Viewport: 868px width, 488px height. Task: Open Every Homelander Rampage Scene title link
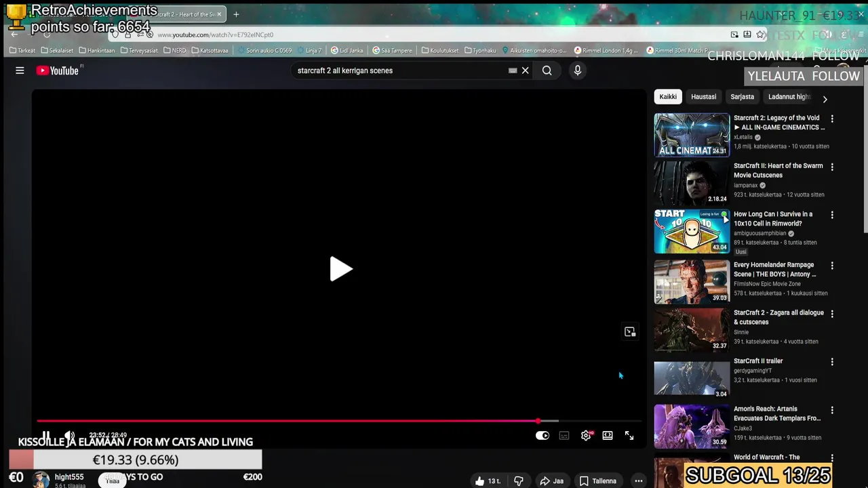(x=774, y=270)
